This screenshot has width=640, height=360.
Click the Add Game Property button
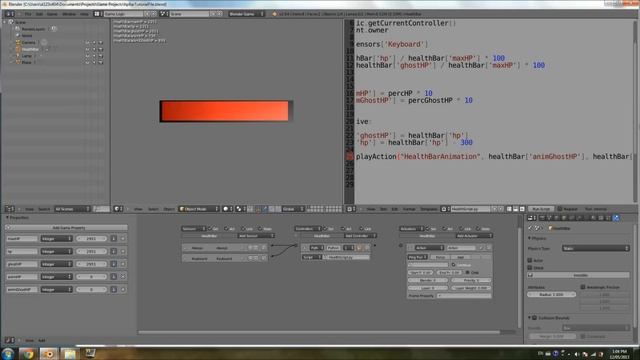[x=68, y=228]
